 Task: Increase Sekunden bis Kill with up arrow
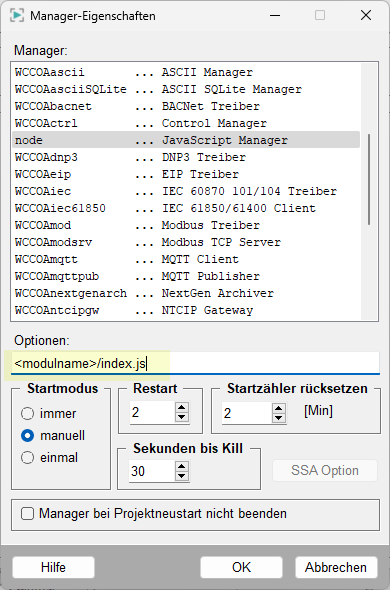tap(182, 466)
